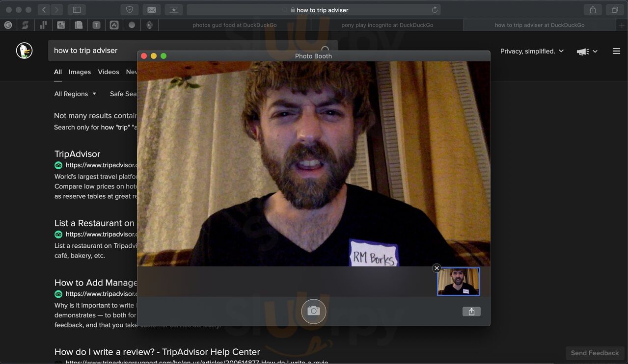
Task: Click the DuckDuckGo duck logo
Action: [x=24, y=51]
